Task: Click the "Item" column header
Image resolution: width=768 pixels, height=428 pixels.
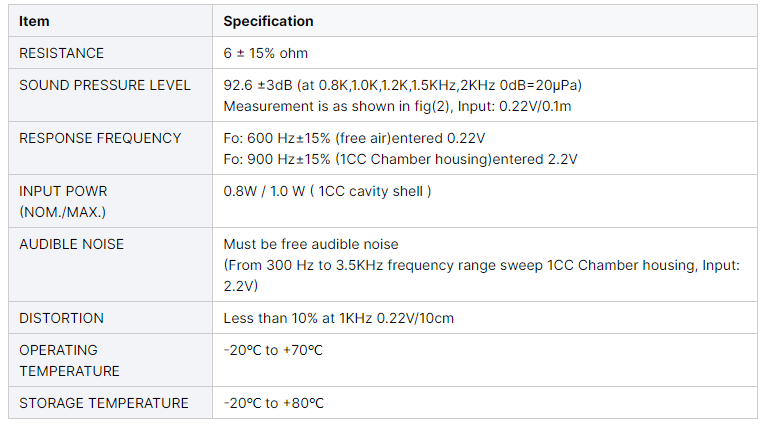Action: [34, 21]
